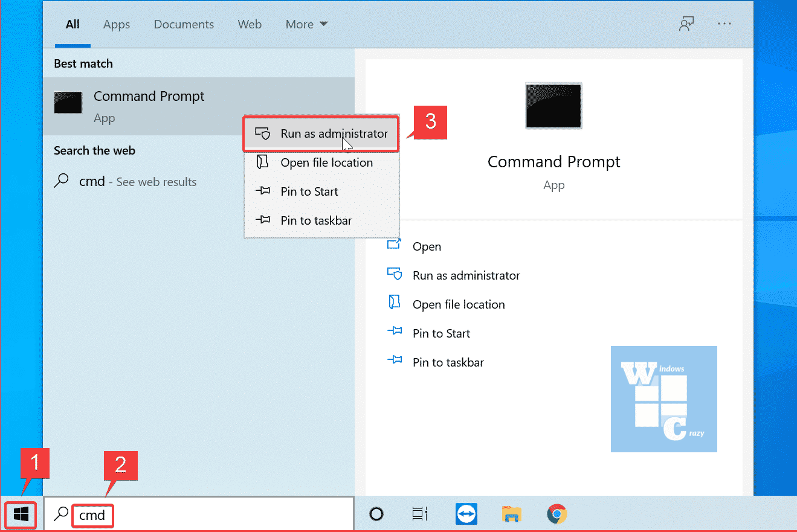Expand the More filter dropdown

tap(306, 24)
